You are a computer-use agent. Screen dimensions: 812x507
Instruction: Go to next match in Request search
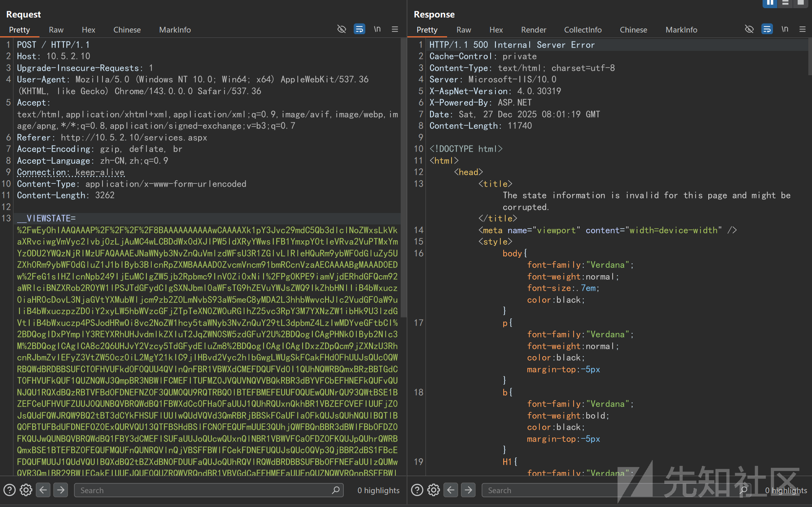click(61, 490)
